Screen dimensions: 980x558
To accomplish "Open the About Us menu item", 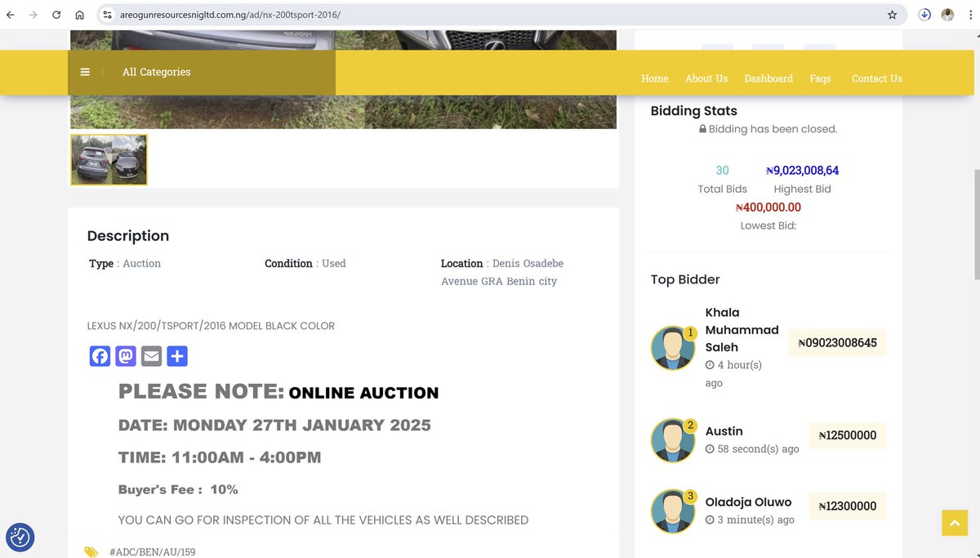I will (x=706, y=78).
